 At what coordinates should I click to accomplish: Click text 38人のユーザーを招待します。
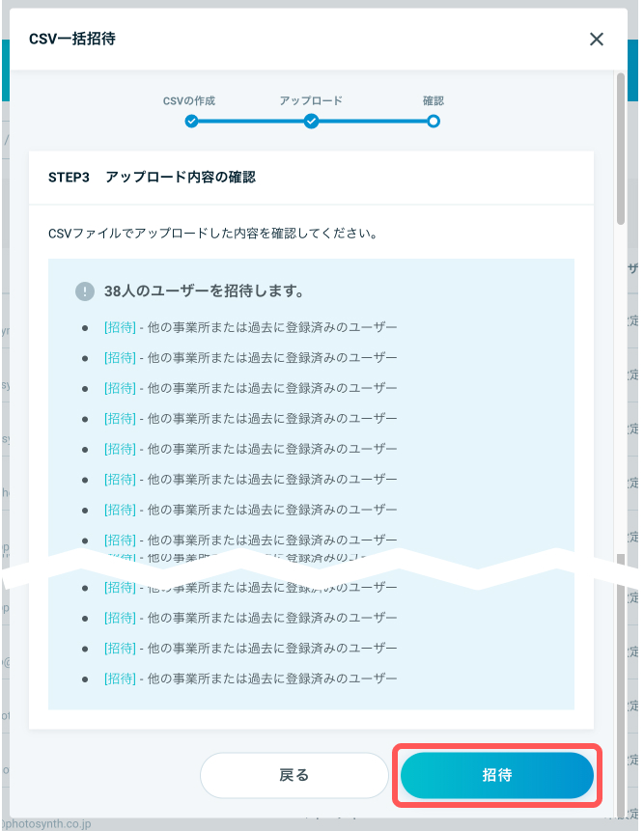tap(204, 291)
